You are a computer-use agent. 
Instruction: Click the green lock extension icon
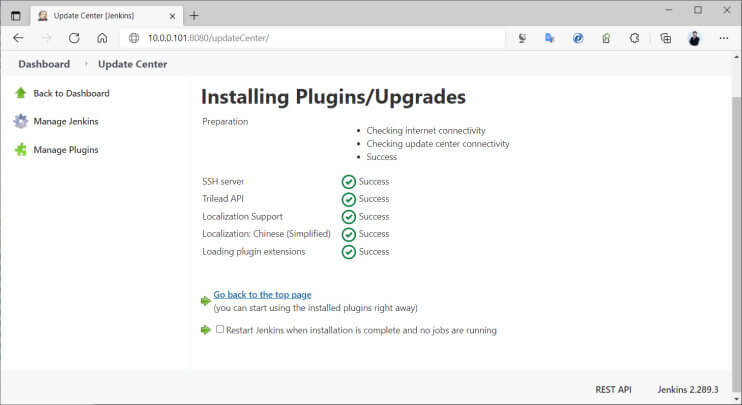click(606, 38)
